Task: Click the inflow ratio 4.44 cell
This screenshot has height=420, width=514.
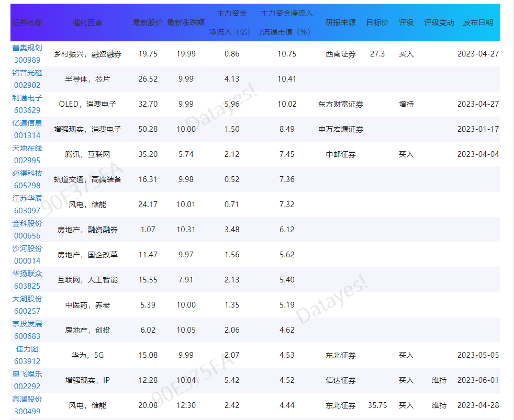Action: click(287, 405)
